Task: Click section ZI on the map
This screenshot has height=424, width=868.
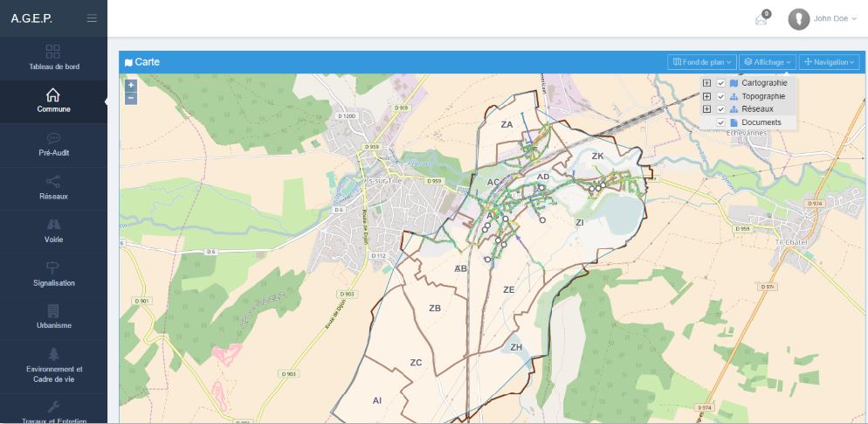Action: 580,222
